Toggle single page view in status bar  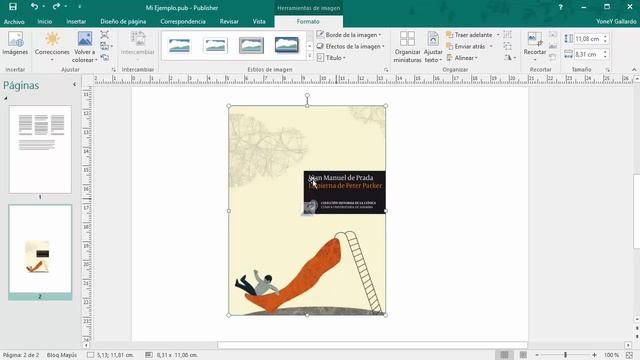pos(504,355)
